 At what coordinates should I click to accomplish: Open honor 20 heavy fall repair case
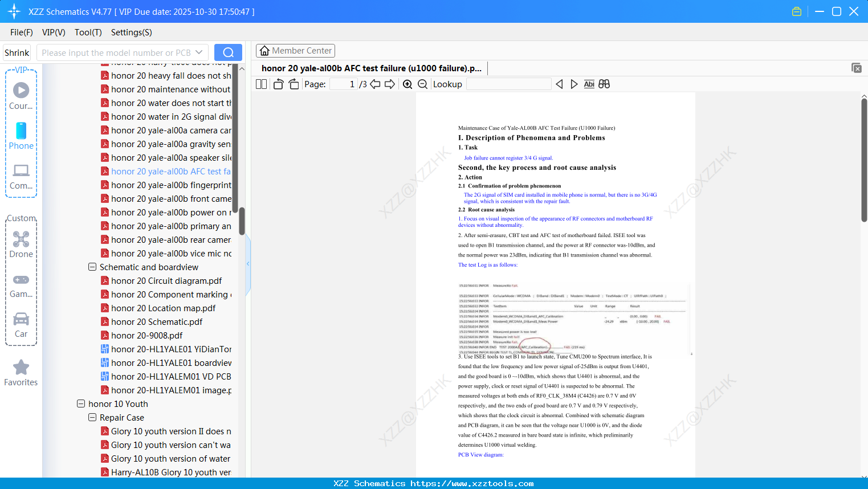[166, 76]
